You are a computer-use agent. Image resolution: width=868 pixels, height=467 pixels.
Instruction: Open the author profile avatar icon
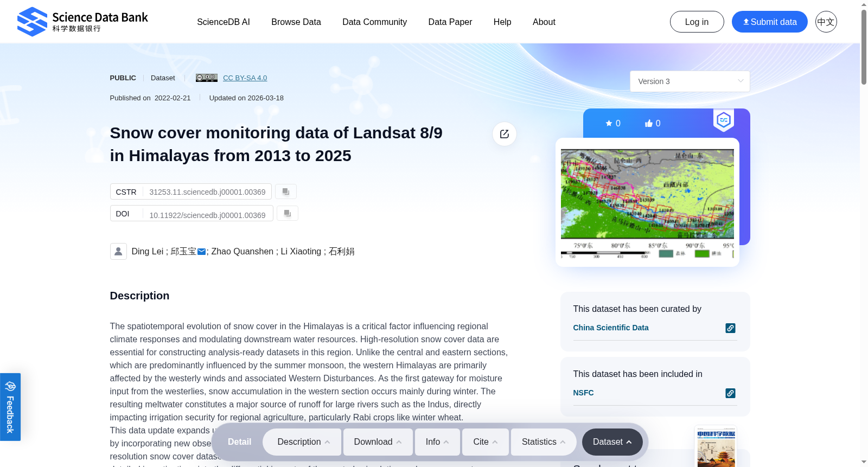[x=118, y=251]
